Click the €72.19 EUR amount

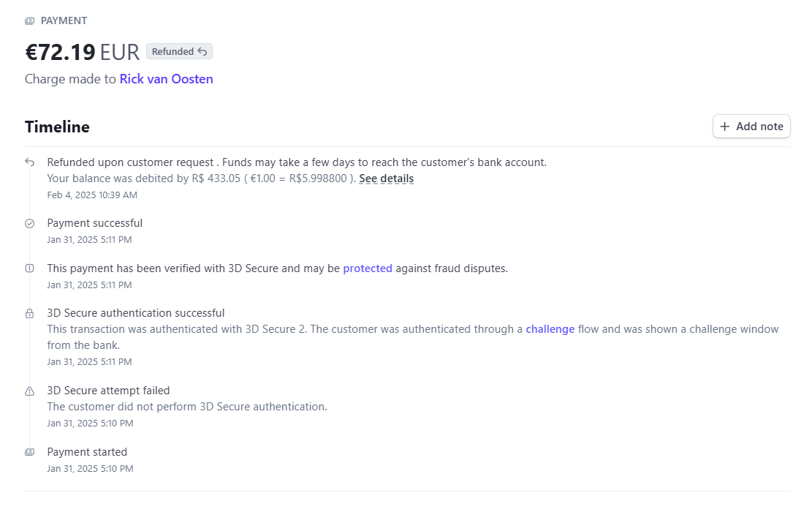(x=83, y=52)
